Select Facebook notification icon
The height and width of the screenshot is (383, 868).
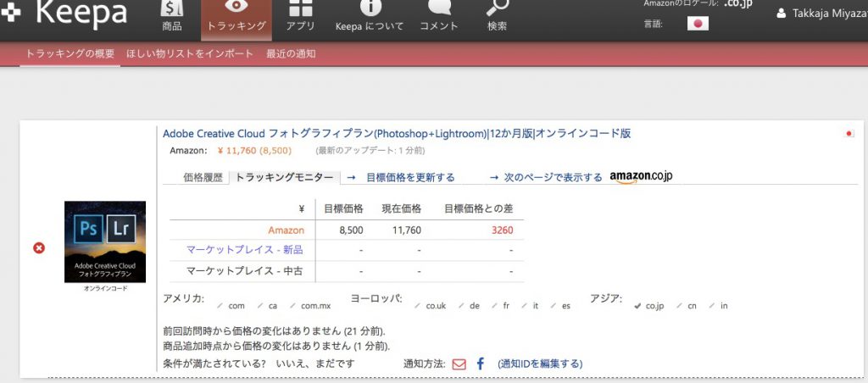(x=480, y=364)
